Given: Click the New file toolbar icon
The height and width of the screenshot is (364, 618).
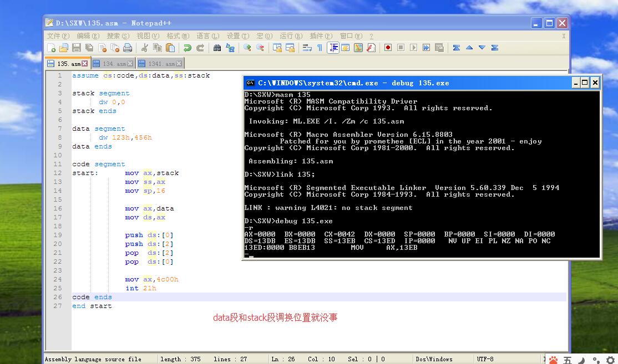Looking at the screenshot, I should point(51,48).
